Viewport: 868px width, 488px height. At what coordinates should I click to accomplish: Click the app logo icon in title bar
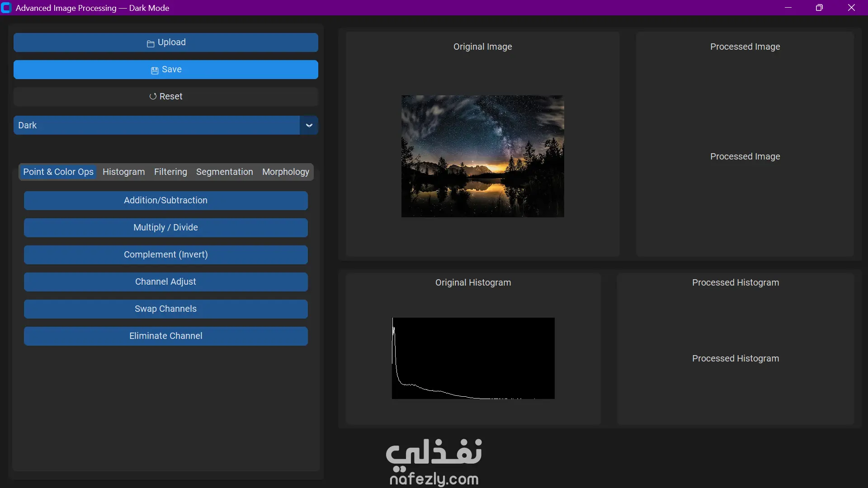6,8
